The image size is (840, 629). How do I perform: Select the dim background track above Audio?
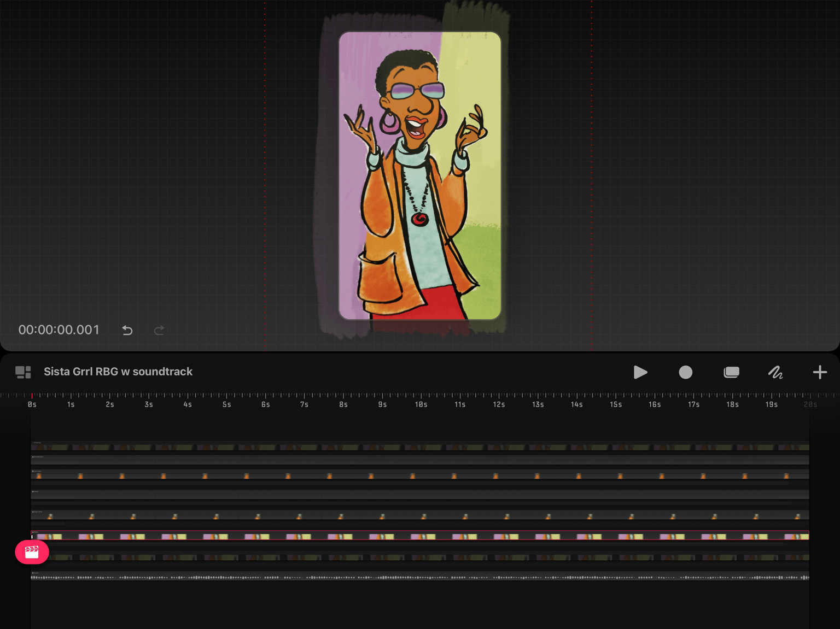[420, 556]
